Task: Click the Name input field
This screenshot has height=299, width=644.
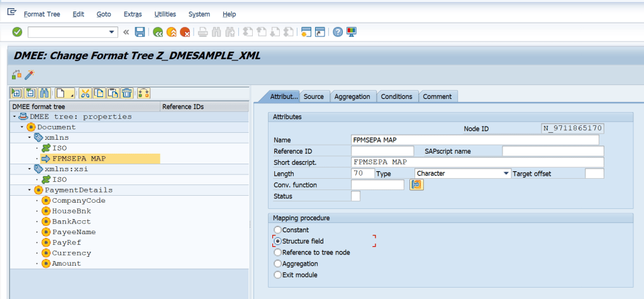Action: point(475,140)
